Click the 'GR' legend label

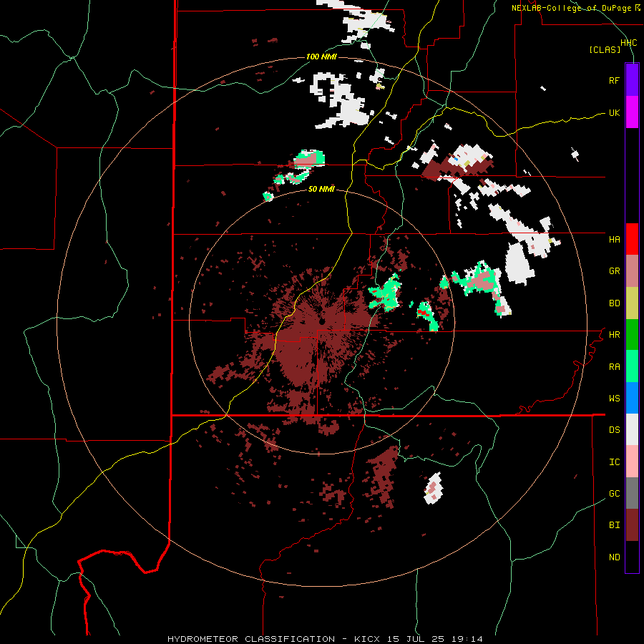(614, 271)
